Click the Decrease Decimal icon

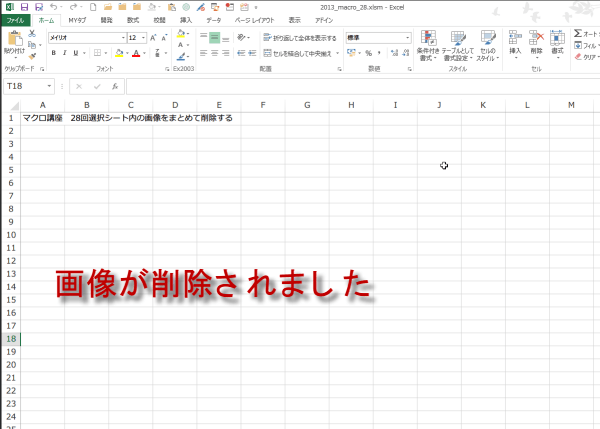[x=406, y=53]
